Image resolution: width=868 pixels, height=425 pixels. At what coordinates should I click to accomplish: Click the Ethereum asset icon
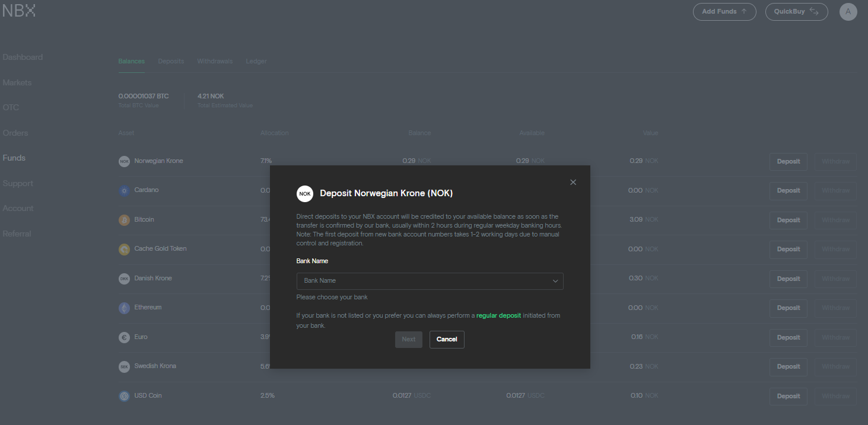(x=124, y=308)
